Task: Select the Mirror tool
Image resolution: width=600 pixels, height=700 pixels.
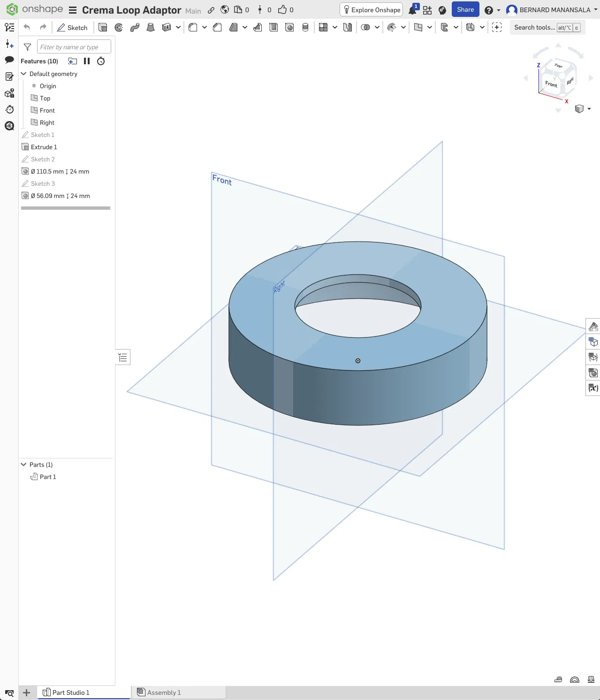Action: [x=348, y=28]
